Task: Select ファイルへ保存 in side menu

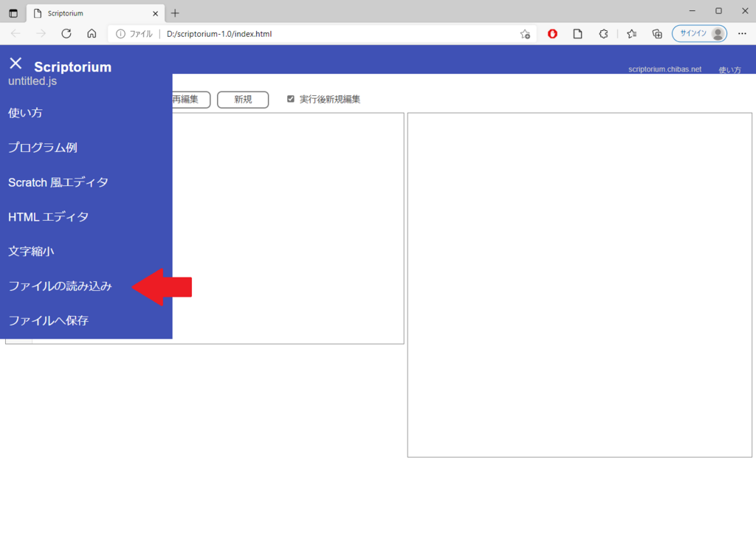Action: click(48, 321)
